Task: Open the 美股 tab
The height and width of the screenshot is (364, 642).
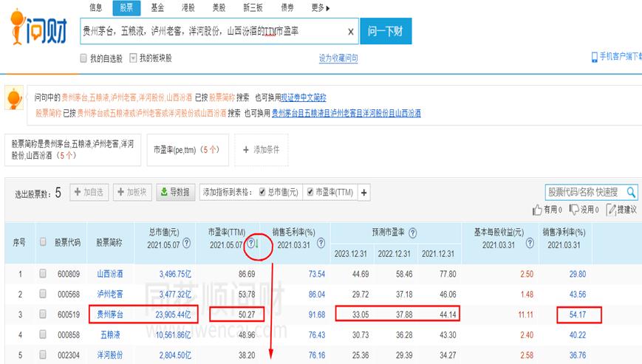Action: [219, 7]
